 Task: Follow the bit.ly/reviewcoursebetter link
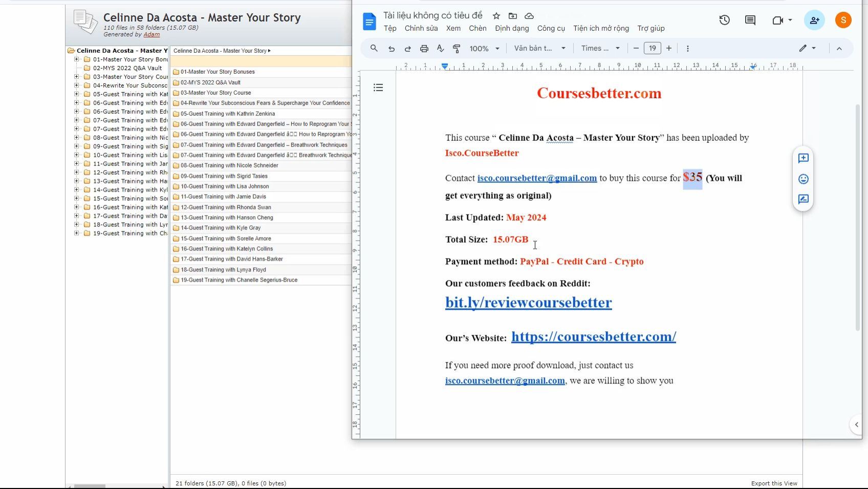coord(528,303)
